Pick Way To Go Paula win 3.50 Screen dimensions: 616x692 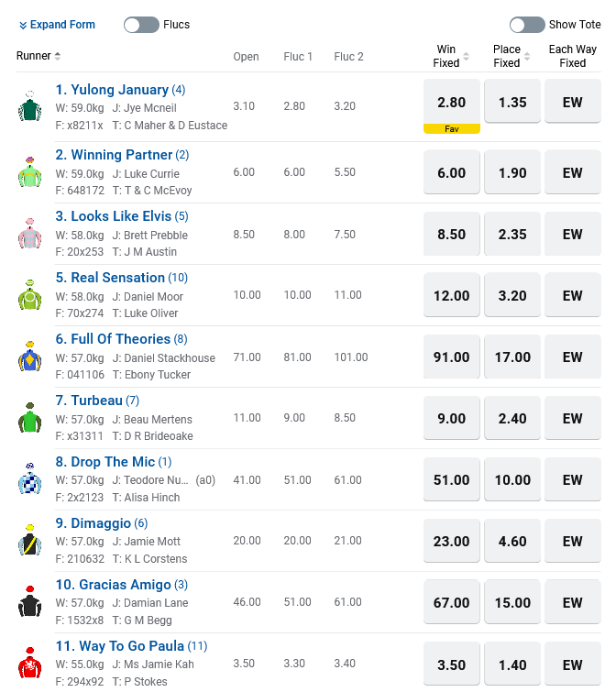coord(451,665)
